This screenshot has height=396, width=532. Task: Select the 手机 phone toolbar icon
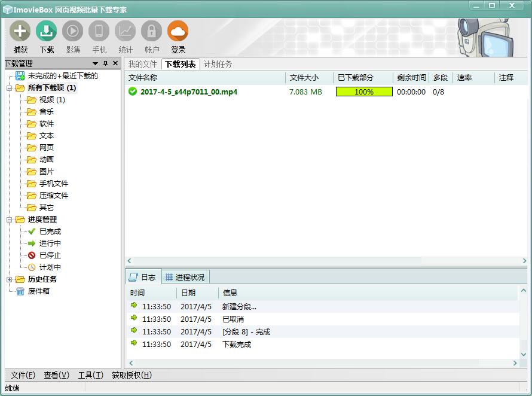(99, 31)
